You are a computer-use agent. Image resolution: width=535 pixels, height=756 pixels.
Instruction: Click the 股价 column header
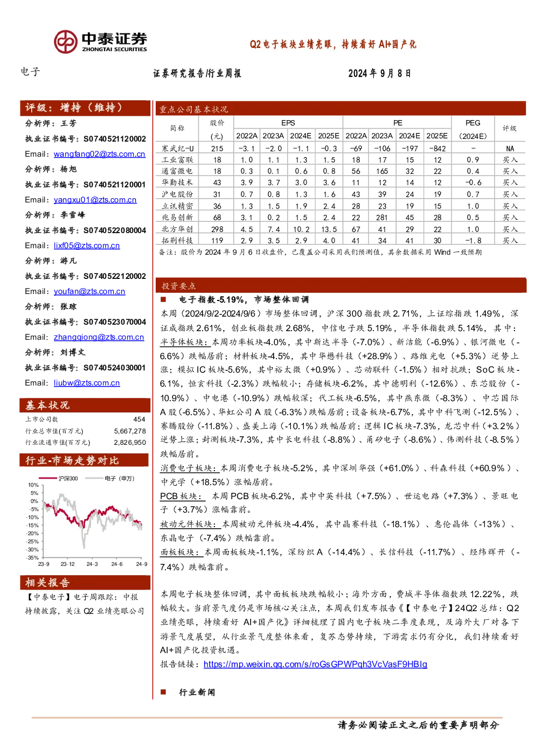tap(217, 129)
